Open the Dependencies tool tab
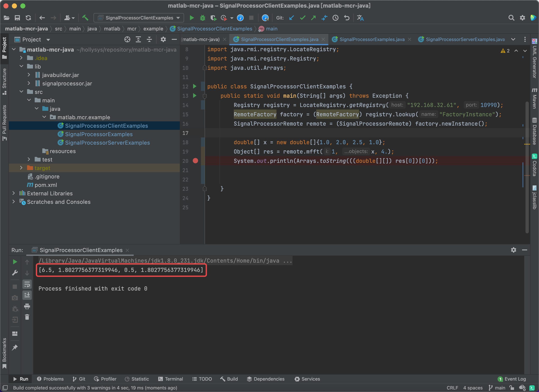The image size is (539, 392). [266, 379]
